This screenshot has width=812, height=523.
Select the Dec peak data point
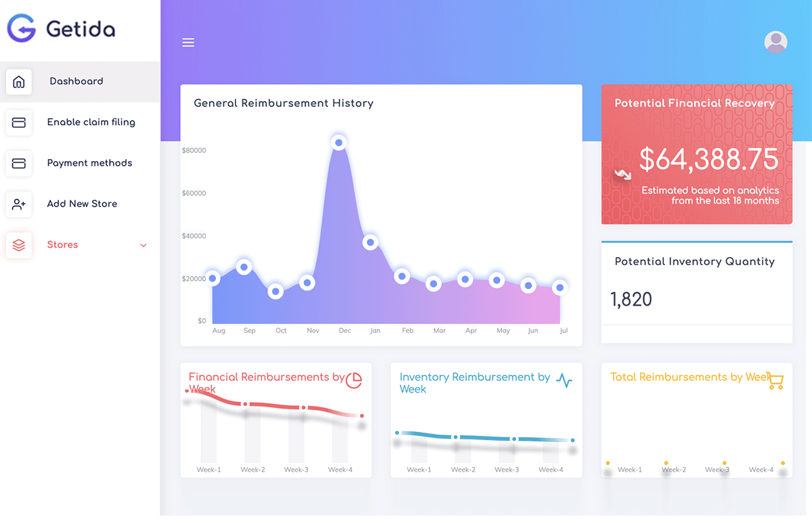pos(339,142)
